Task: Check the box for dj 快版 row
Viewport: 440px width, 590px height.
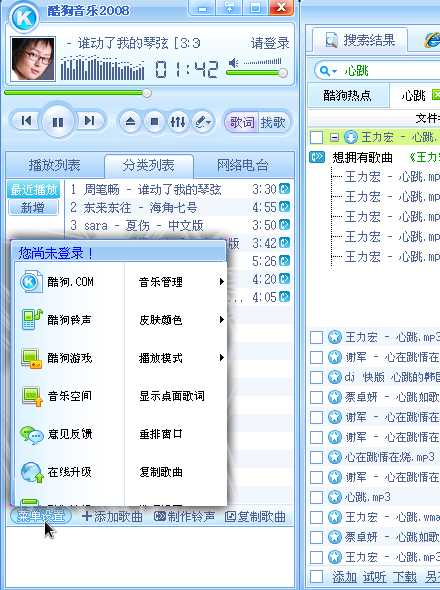Action: pos(316,377)
